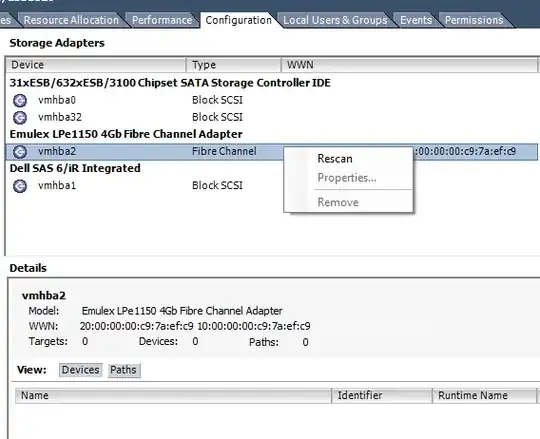Open the Performance tab
Screen dimensions: 540x439
pyautogui.click(x=162, y=20)
